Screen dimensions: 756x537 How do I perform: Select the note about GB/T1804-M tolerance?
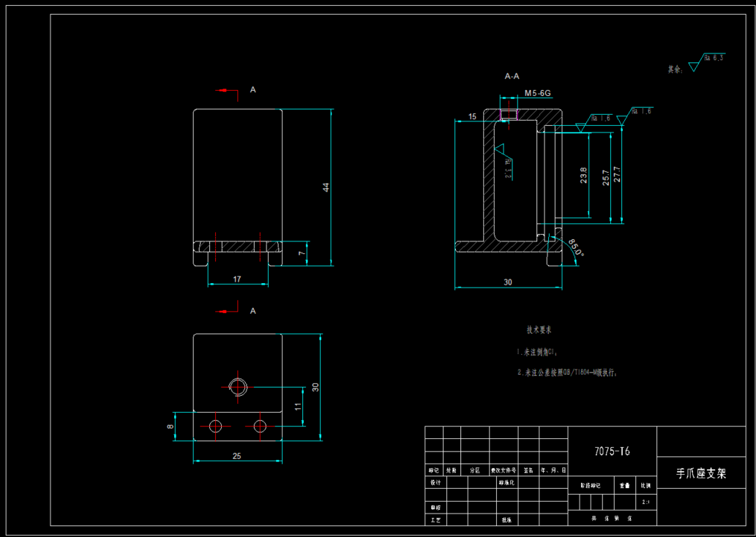pyautogui.click(x=567, y=372)
